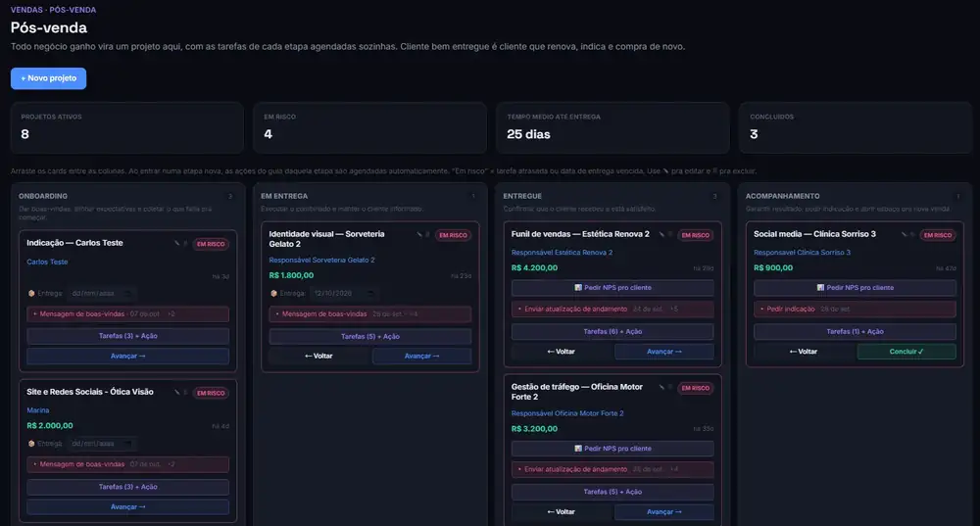980x526 pixels.
Task: Expand Tarefas (1) + Ação on Clínica Sorriso card
Action: pos(855,332)
